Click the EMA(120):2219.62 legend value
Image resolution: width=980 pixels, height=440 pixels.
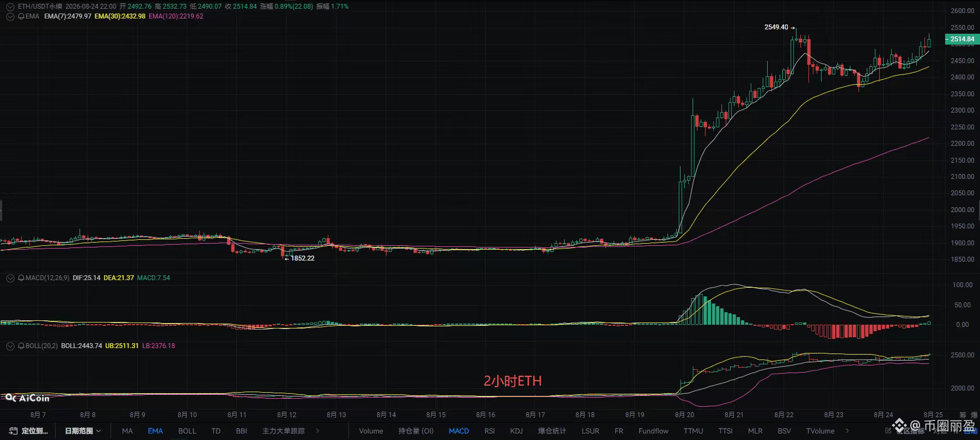tap(176, 16)
